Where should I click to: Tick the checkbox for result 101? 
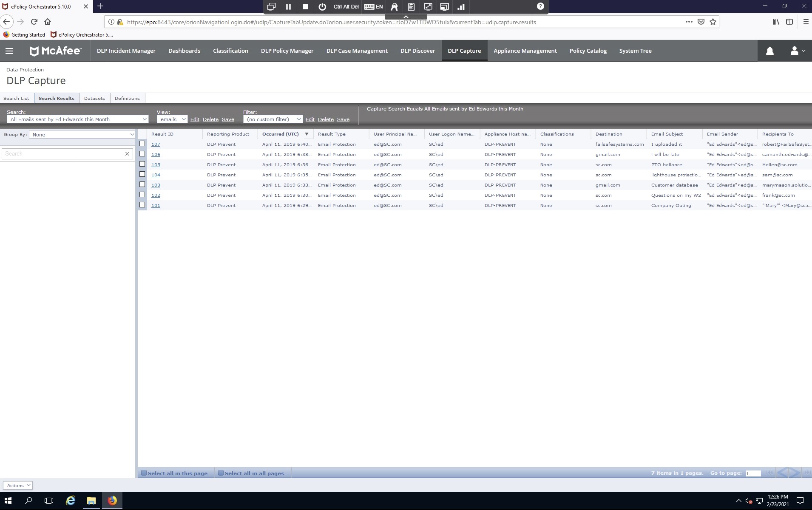coord(142,205)
